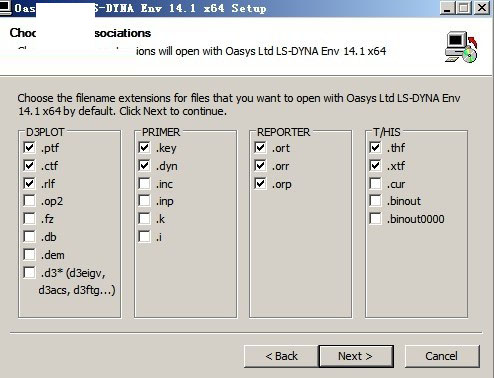The height and width of the screenshot is (378, 494).
Task: Go back with the < Back button
Action: [281, 356]
